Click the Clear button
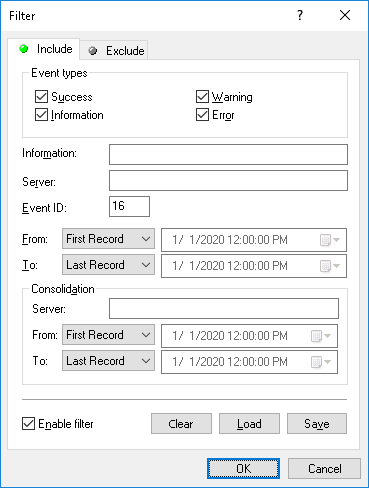The image size is (369, 488). (x=181, y=424)
